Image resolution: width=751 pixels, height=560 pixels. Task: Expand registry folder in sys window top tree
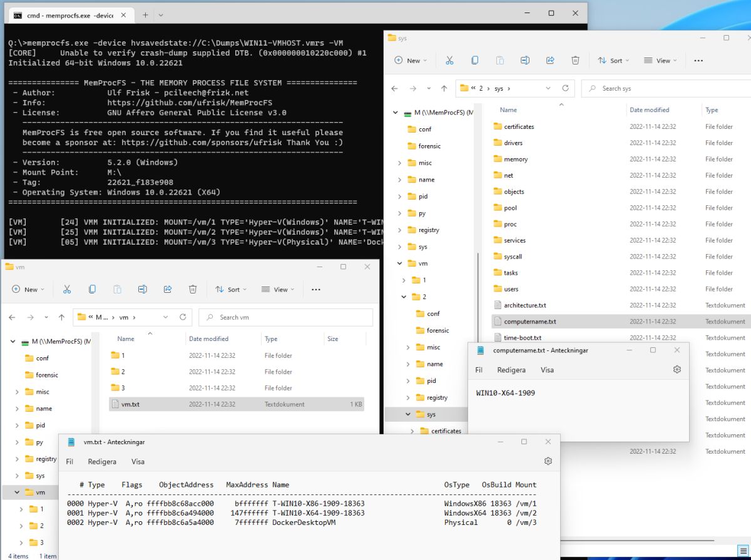399,230
